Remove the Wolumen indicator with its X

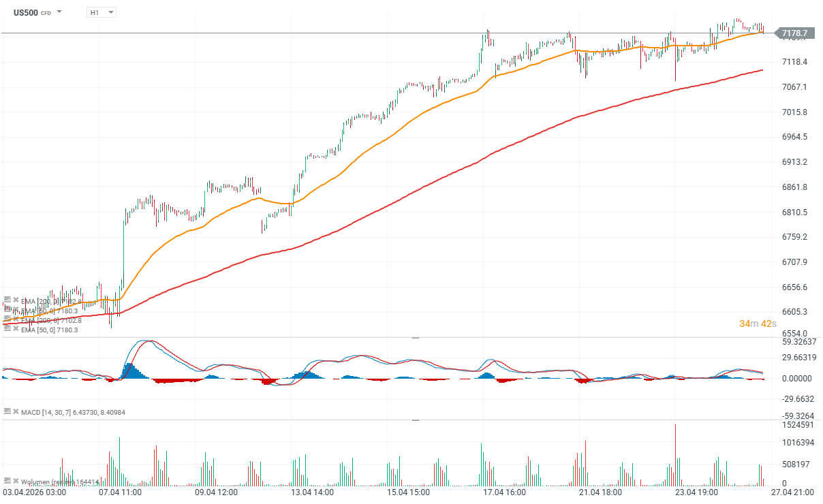pyautogui.click(x=15, y=481)
